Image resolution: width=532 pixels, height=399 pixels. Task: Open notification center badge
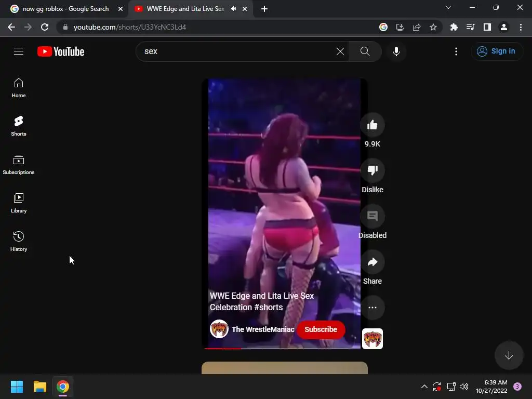point(517,387)
